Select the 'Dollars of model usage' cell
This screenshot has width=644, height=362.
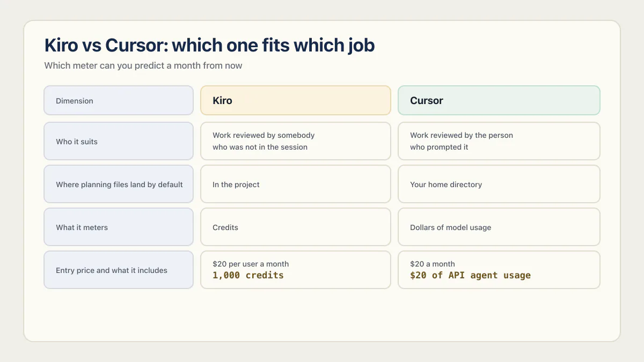(x=499, y=227)
